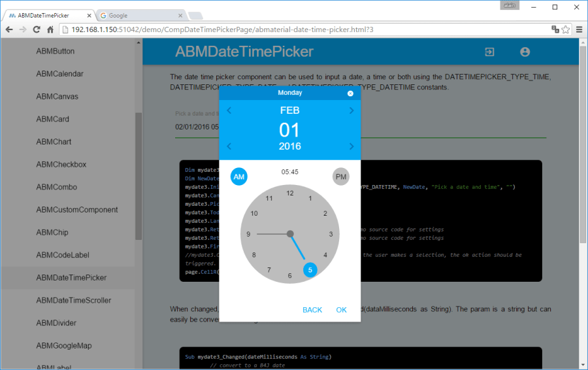Screen dimensions: 588x370
Task: Switch to the Google tab
Action: click(x=140, y=16)
